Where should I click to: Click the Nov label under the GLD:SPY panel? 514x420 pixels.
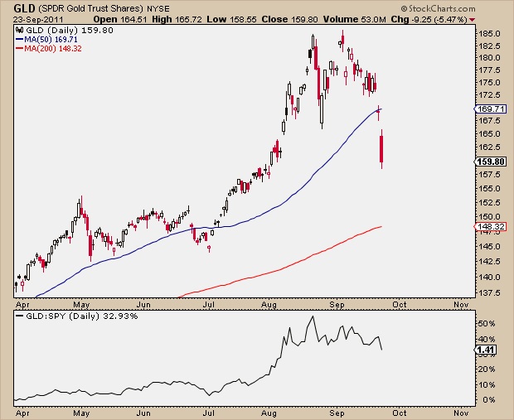[x=461, y=413]
